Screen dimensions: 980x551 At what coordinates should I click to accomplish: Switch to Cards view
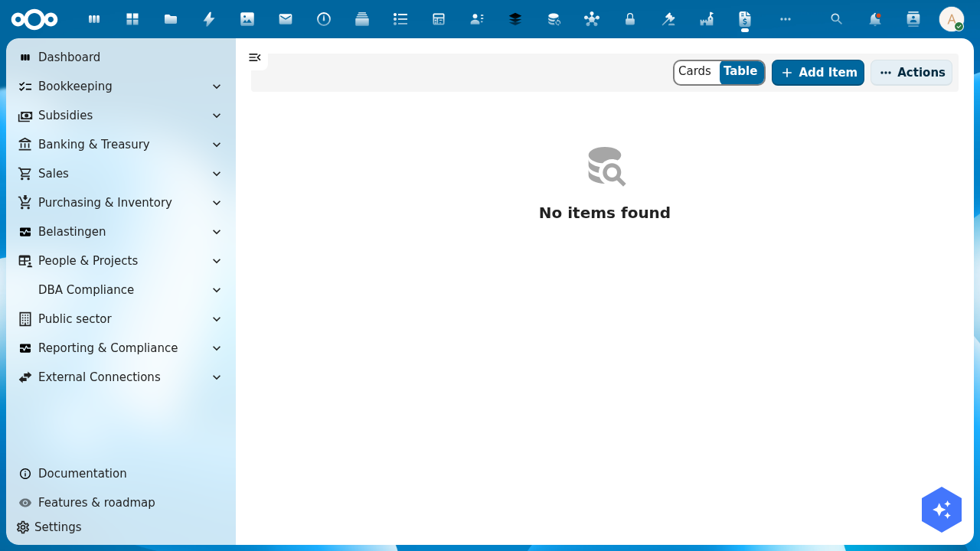(695, 72)
